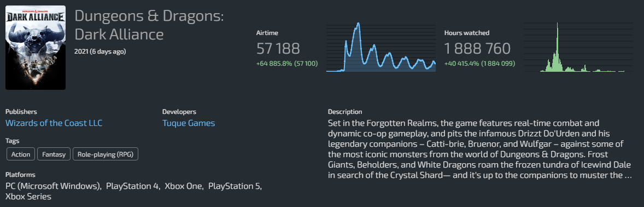This screenshot has width=644, height=207.
Task: Click the PC (Microsoft Windows) platform text
Action: (54, 186)
